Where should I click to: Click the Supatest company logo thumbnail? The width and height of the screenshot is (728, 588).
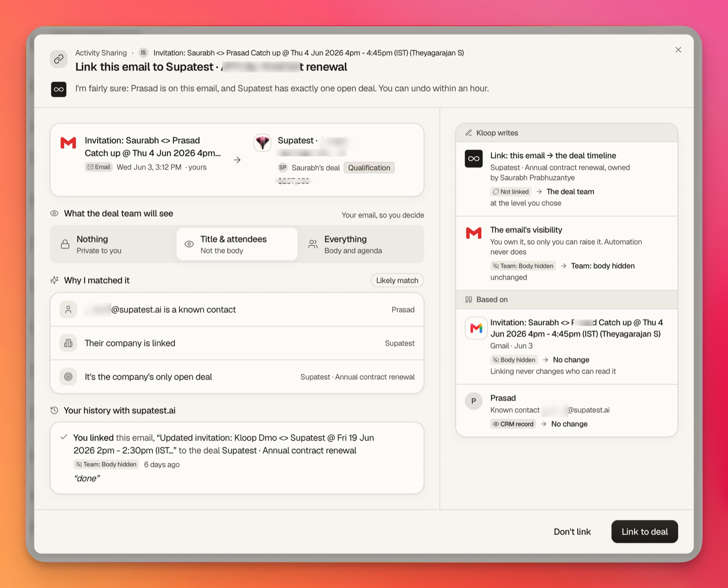pyautogui.click(x=262, y=143)
